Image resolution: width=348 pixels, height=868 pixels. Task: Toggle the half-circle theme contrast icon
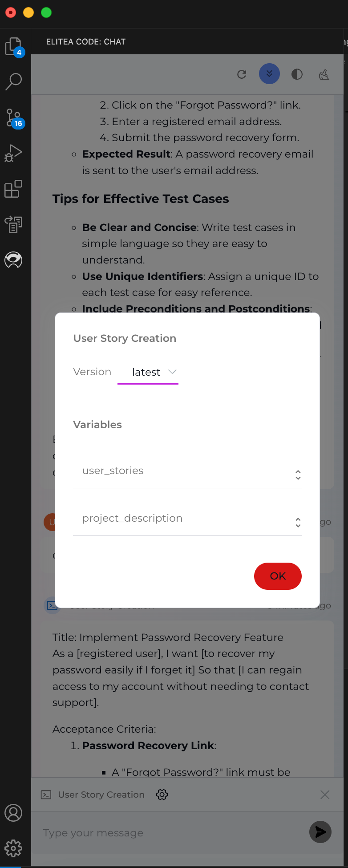(297, 74)
